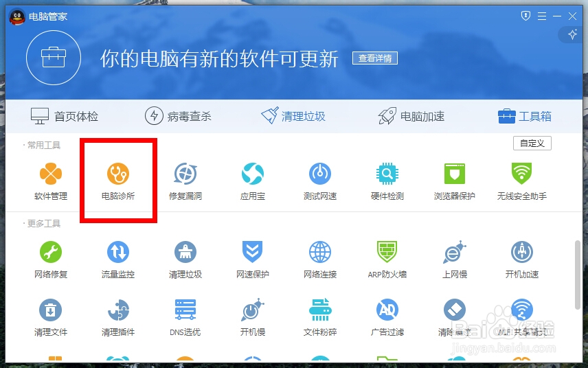Open the 文件粉碎 file shredder tool
The width and height of the screenshot is (588, 368).
tap(320, 317)
